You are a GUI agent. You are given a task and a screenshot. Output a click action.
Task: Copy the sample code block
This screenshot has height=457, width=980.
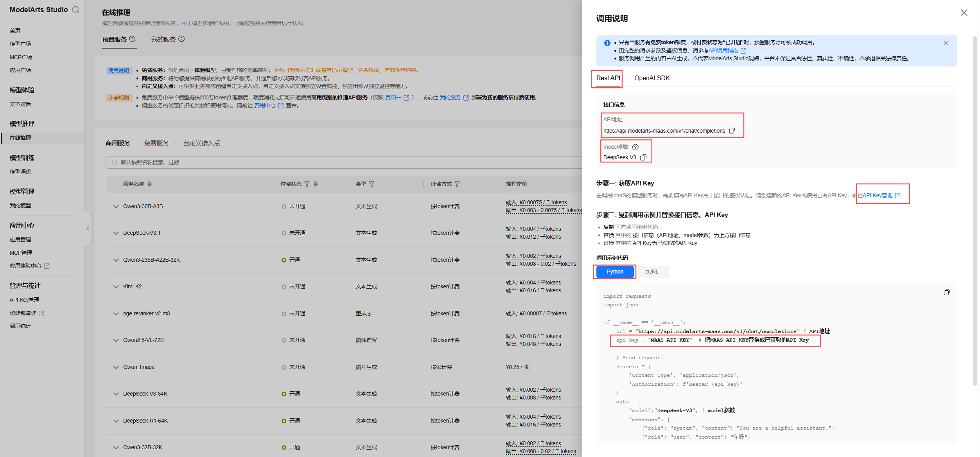tap(946, 292)
